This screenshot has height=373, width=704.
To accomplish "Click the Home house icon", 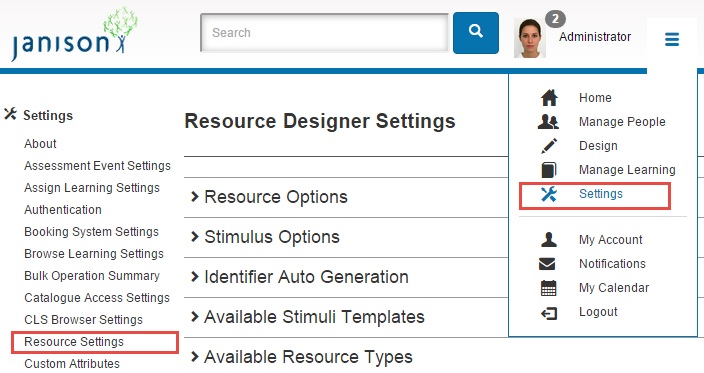I will [x=549, y=97].
